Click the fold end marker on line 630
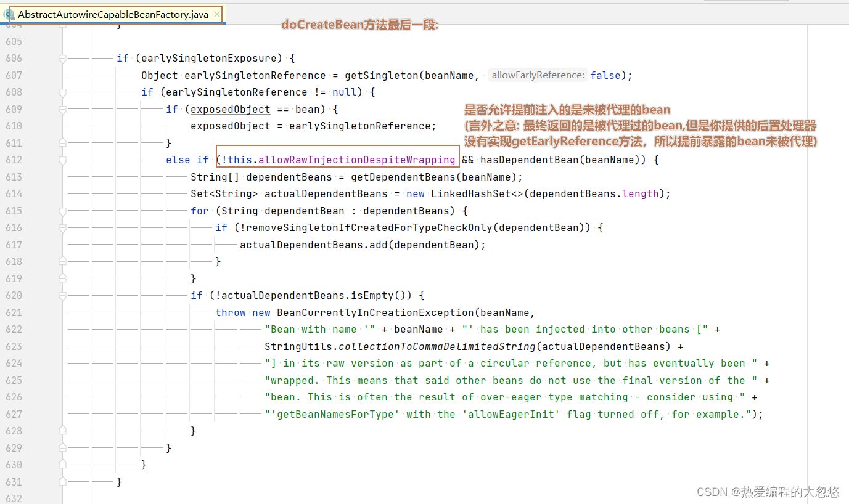 [x=63, y=465]
